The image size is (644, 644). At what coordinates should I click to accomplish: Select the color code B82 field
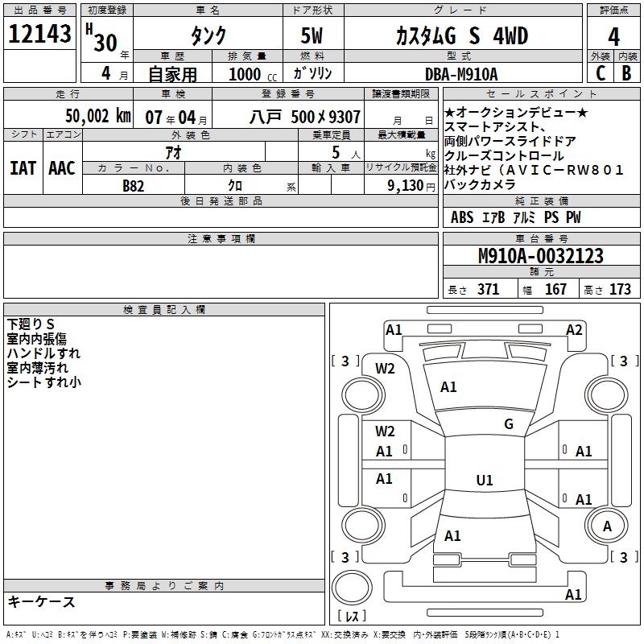coord(134,185)
